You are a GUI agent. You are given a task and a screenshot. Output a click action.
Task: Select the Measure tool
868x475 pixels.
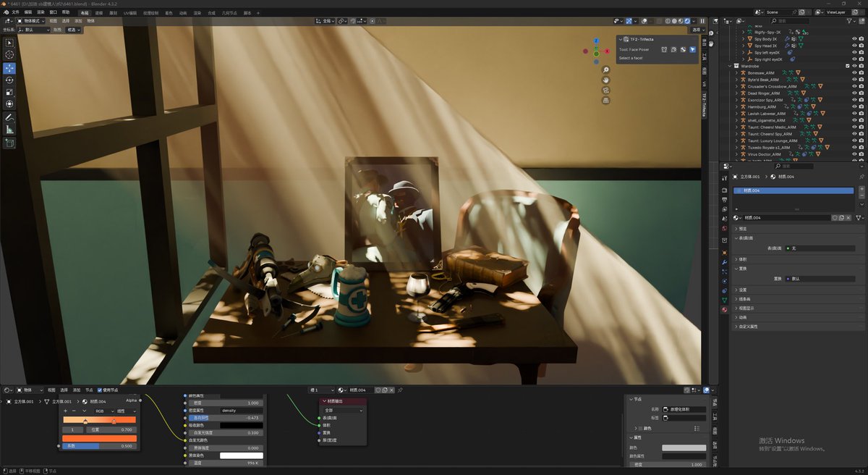(x=9, y=130)
